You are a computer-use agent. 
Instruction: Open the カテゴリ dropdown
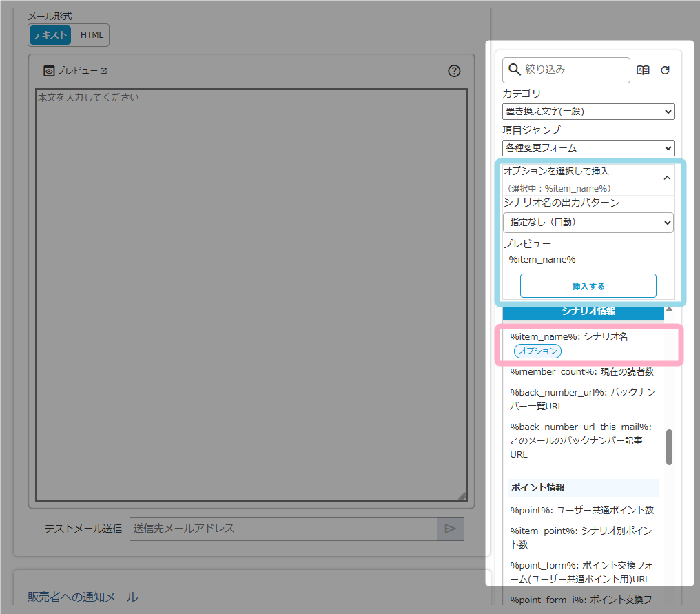tap(588, 112)
